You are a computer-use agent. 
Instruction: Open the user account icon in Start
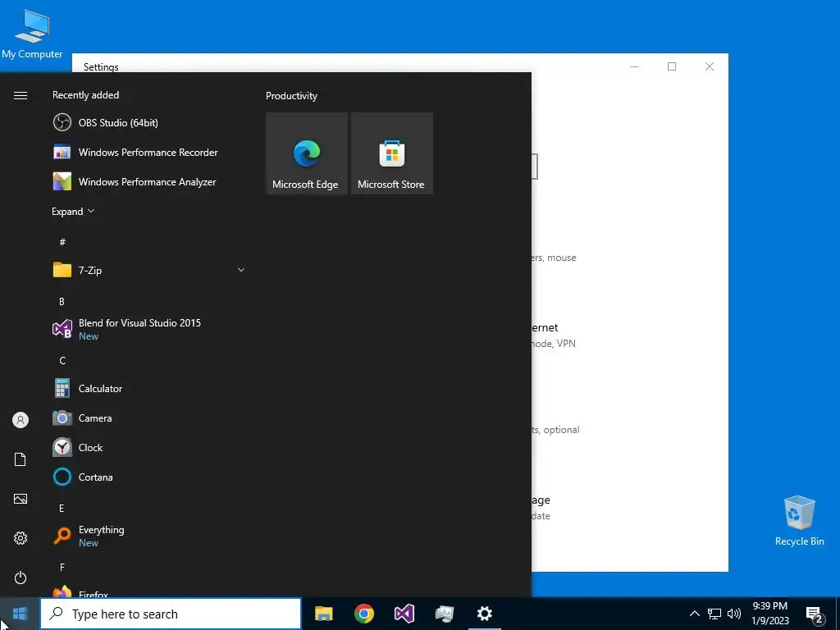click(21, 420)
